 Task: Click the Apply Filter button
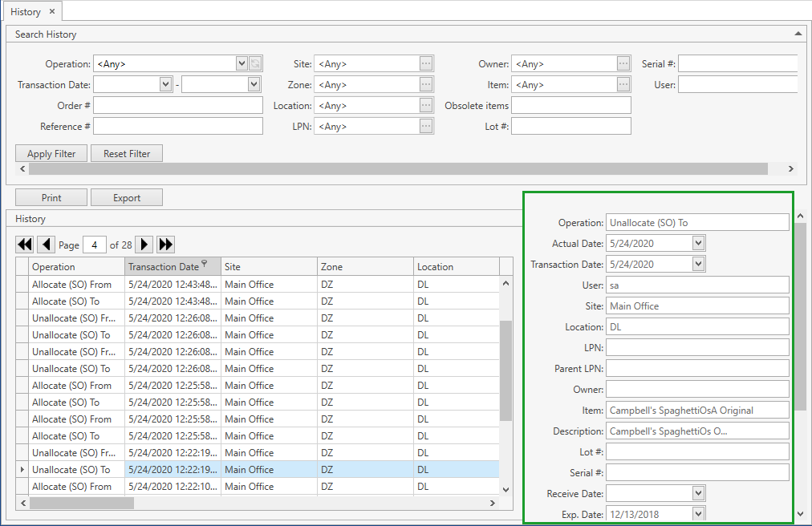point(51,154)
